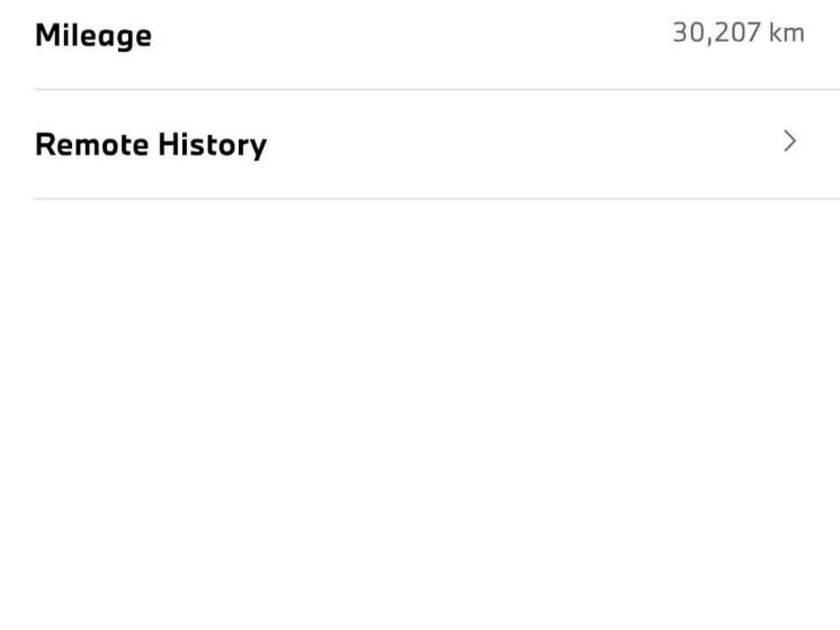Screen dimensions: 840x630
Task: Click the Mileage label
Action: [x=93, y=36]
